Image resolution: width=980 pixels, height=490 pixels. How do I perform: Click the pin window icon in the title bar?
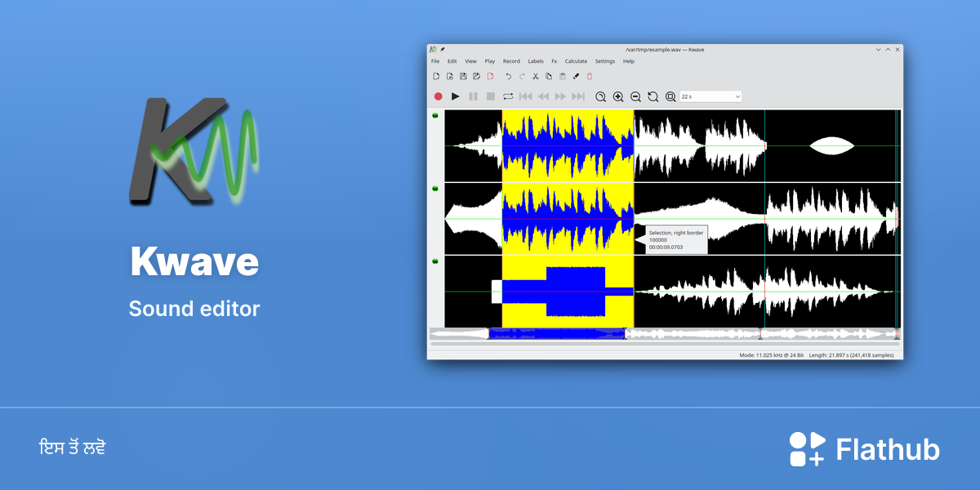click(x=443, y=49)
